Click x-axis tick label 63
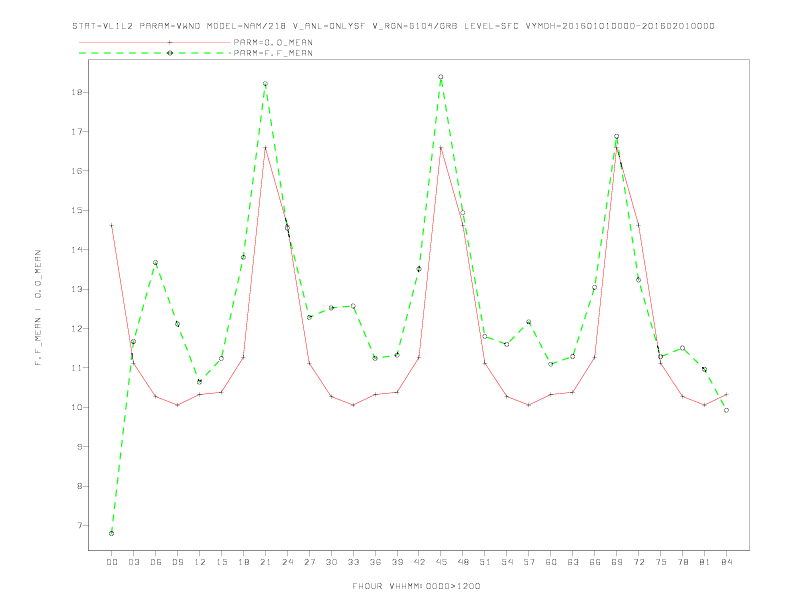 [573, 562]
